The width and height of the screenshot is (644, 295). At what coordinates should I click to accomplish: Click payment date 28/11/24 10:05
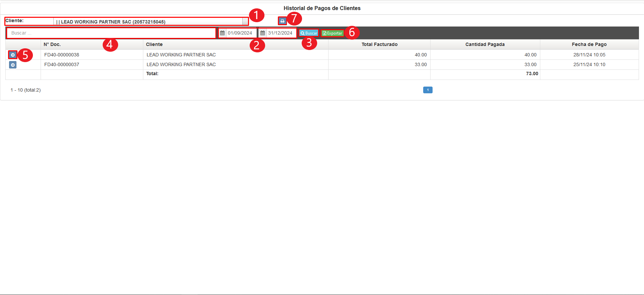(589, 55)
